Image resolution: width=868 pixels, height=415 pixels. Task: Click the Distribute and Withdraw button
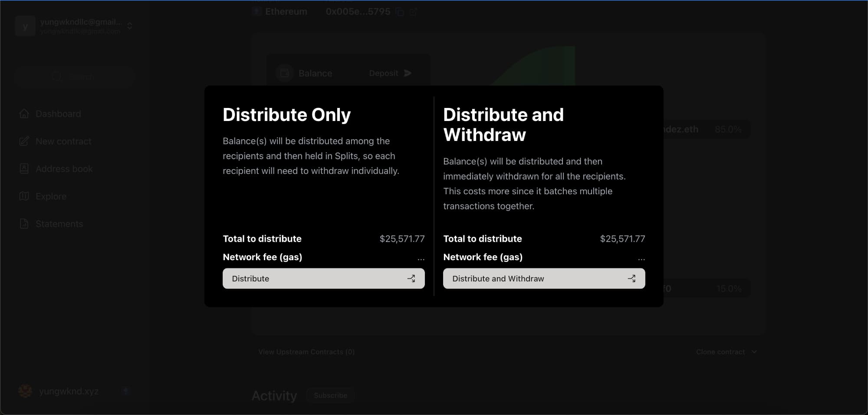tap(543, 278)
